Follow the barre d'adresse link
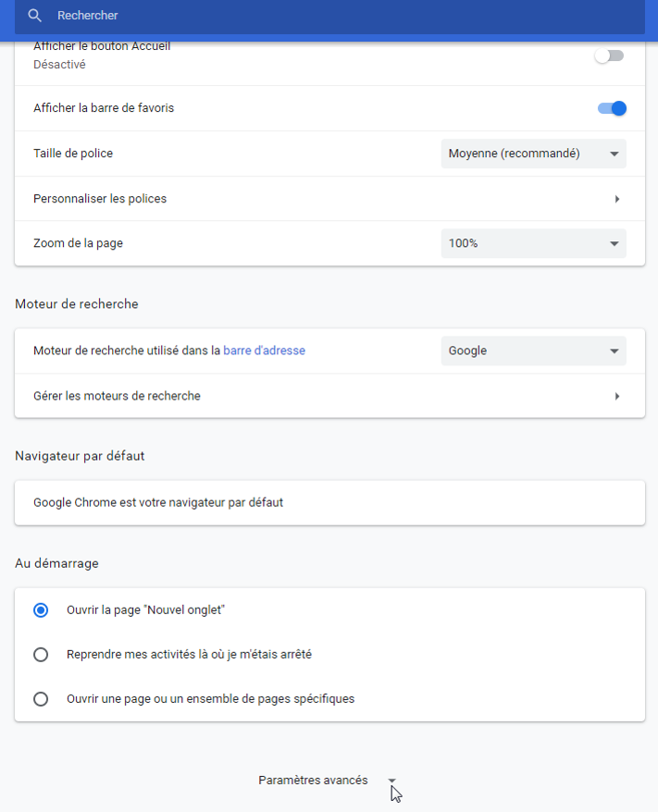 [x=265, y=351]
